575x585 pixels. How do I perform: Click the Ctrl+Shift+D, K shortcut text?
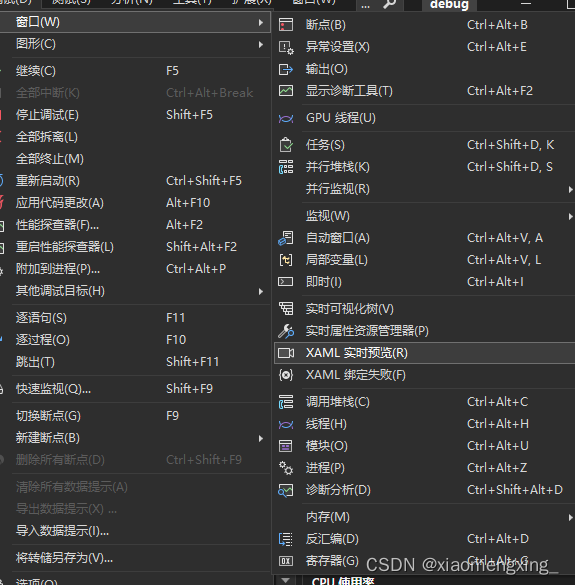[x=510, y=145]
